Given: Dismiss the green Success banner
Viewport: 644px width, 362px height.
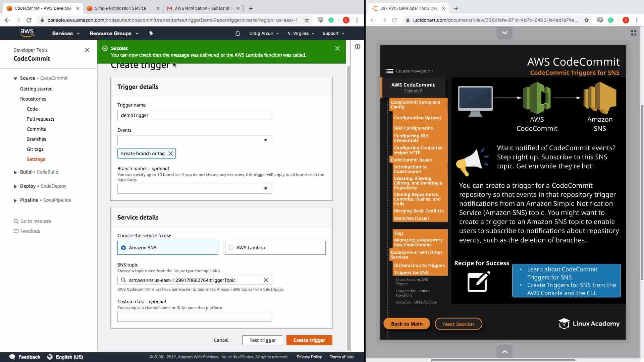Looking at the screenshot, I should pyautogui.click(x=337, y=48).
